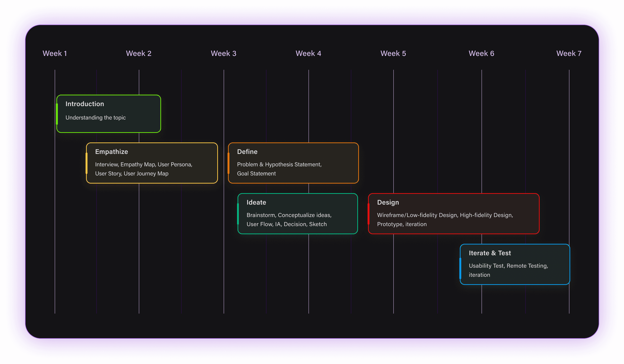The image size is (624, 364).
Task: Select the yellow Empathize phase card
Action: (152, 163)
